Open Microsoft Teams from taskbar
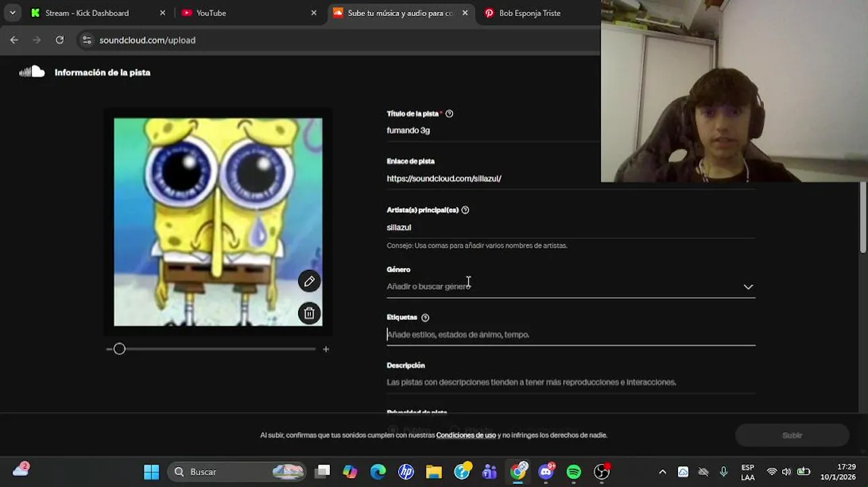 (489, 471)
